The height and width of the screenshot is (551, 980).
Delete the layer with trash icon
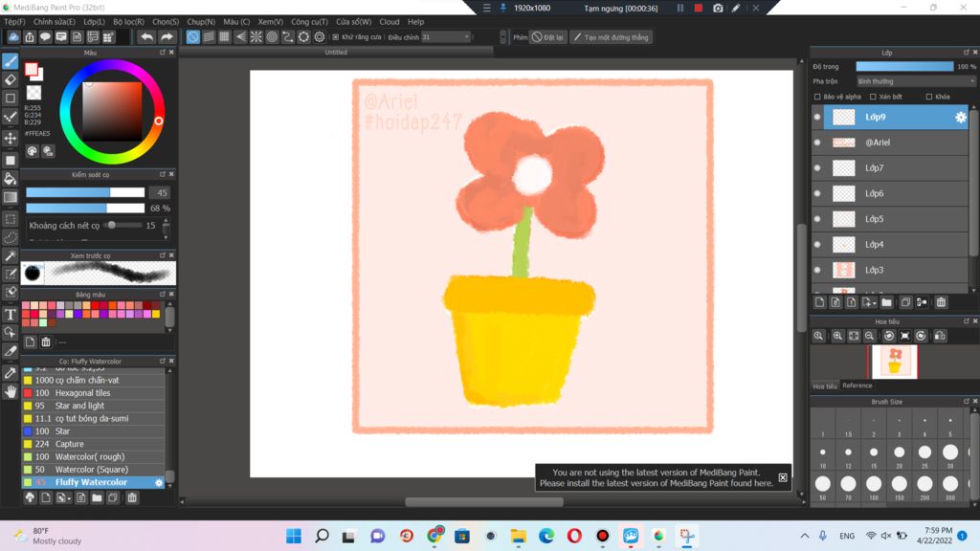point(941,302)
